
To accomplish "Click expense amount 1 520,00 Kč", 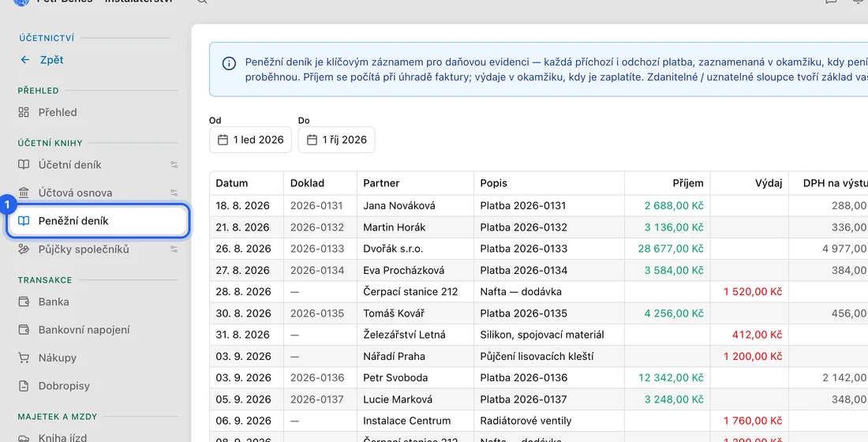I will 753,292.
